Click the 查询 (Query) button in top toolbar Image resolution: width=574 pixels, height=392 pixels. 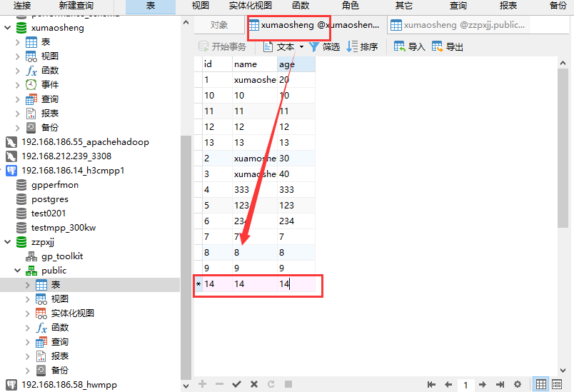[458, 6]
